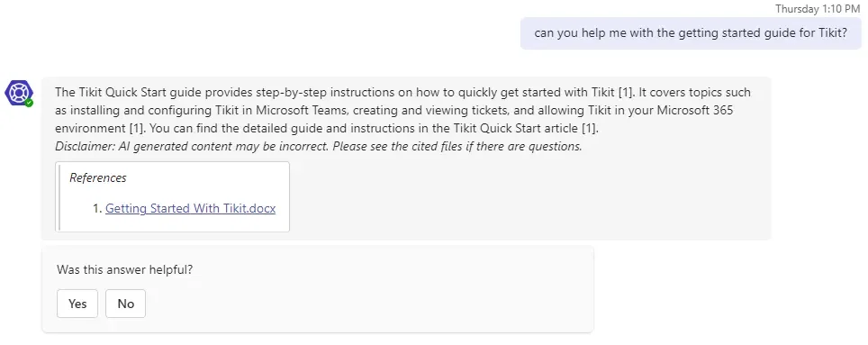This screenshot has height=345, width=868.
Task: Select the user's getting started guide message bubble
Action: (691, 33)
